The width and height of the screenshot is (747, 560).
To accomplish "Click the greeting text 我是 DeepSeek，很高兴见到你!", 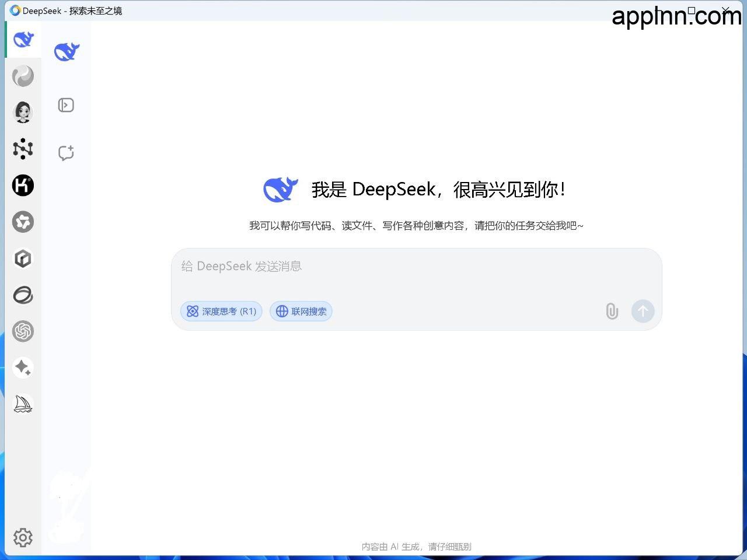I will pos(438,190).
